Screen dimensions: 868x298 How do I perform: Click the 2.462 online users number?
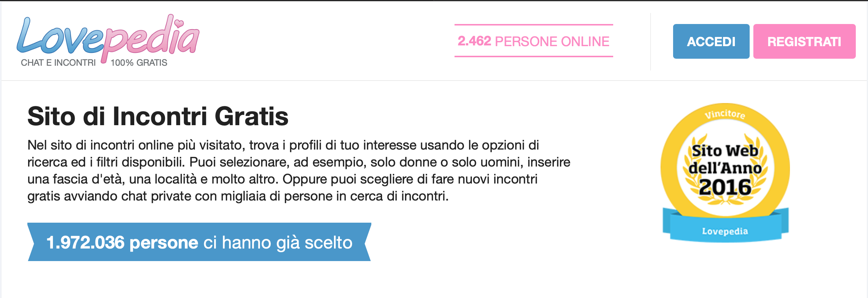pos(474,41)
